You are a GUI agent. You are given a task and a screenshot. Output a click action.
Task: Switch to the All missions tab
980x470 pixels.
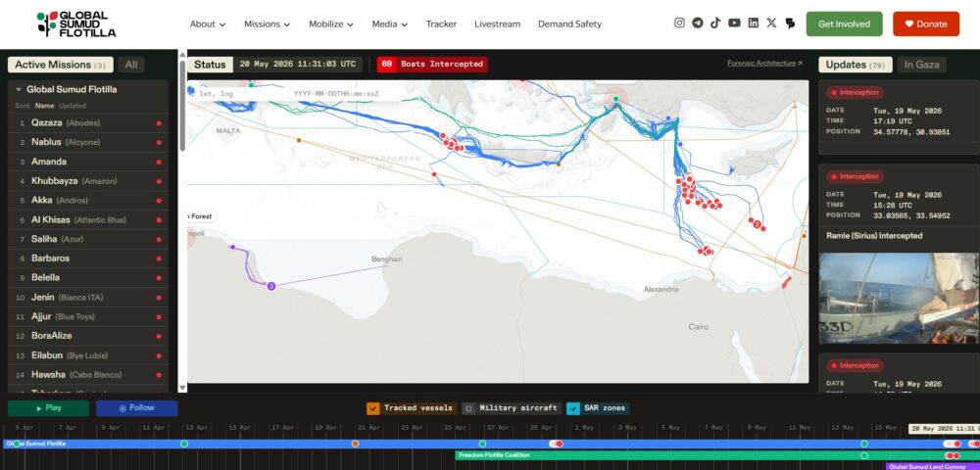[x=131, y=65]
